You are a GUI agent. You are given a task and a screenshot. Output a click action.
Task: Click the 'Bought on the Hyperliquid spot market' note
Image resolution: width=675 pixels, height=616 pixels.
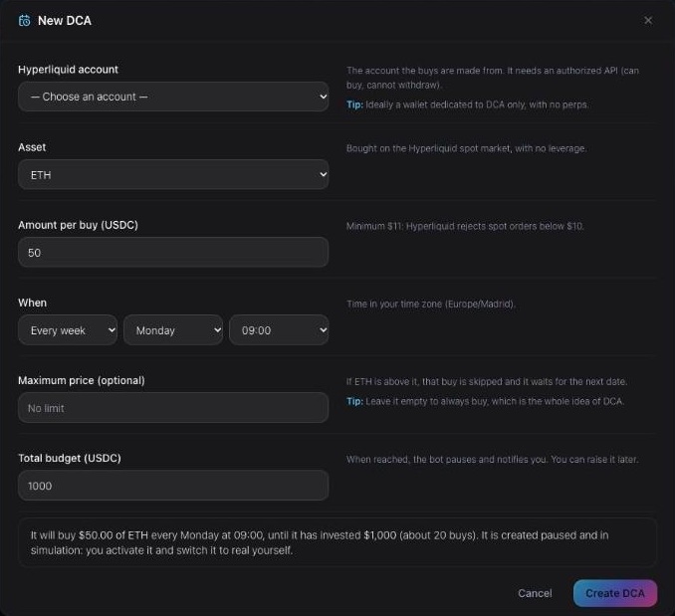(467, 148)
